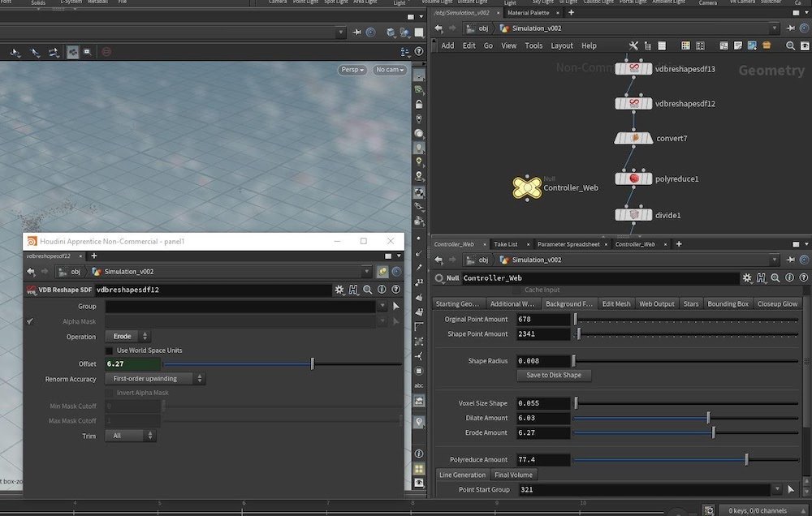This screenshot has width=812, height=516.
Task: Toggle the Alpha Mask parameter checkmark
Action: [x=30, y=321]
